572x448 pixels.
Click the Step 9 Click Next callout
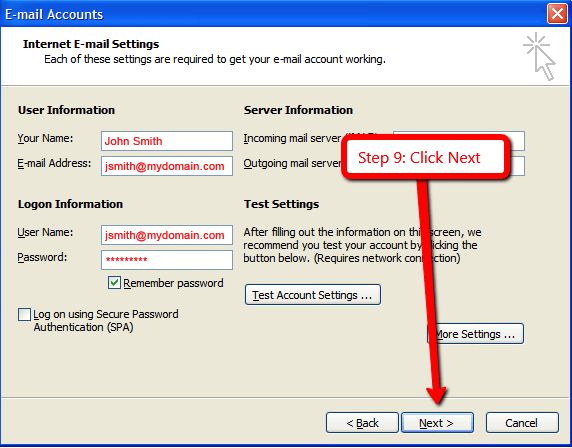(x=425, y=157)
